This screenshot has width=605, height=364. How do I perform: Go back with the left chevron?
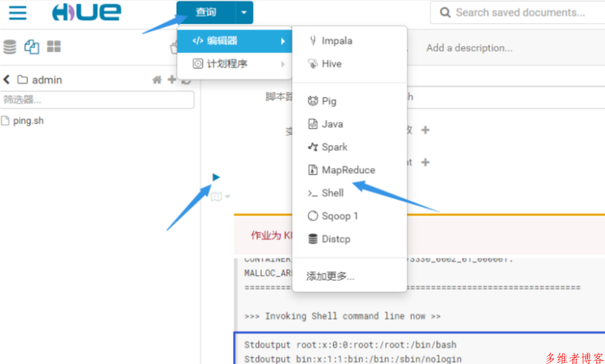tap(7, 79)
